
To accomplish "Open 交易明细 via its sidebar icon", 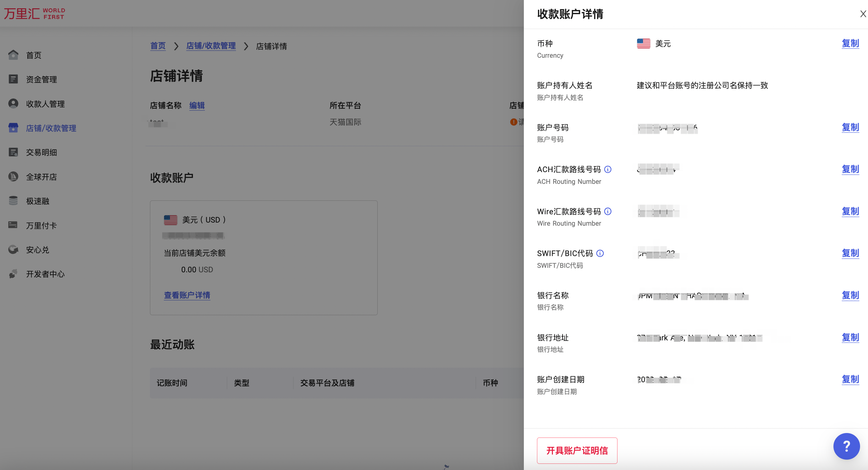I will [13, 152].
